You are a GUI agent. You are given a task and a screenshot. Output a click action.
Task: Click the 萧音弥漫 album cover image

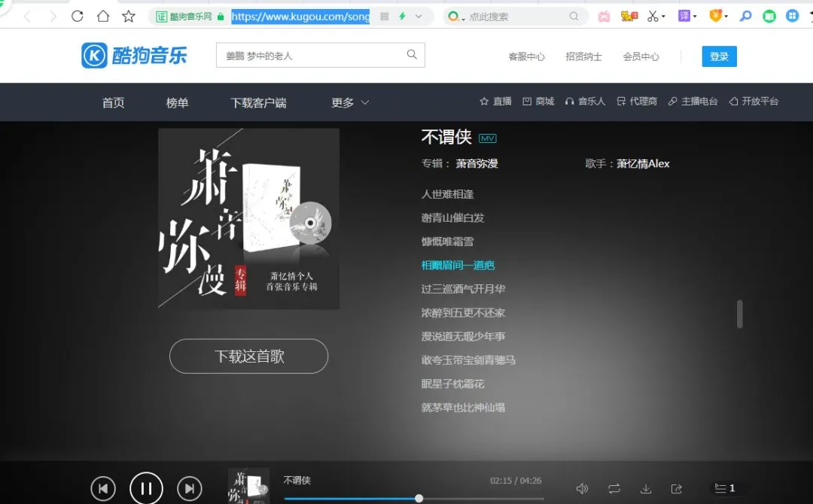[x=249, y=219]
